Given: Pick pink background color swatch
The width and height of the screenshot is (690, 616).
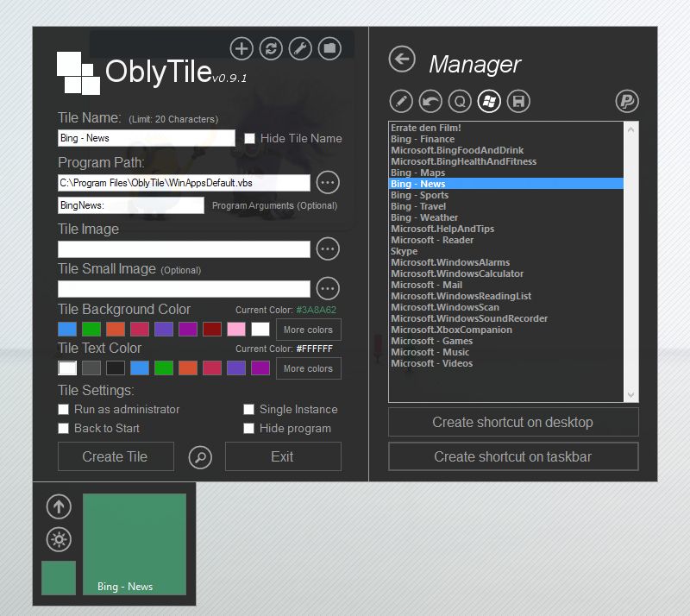Looking at the screenshot, I should tap(236, 329).
